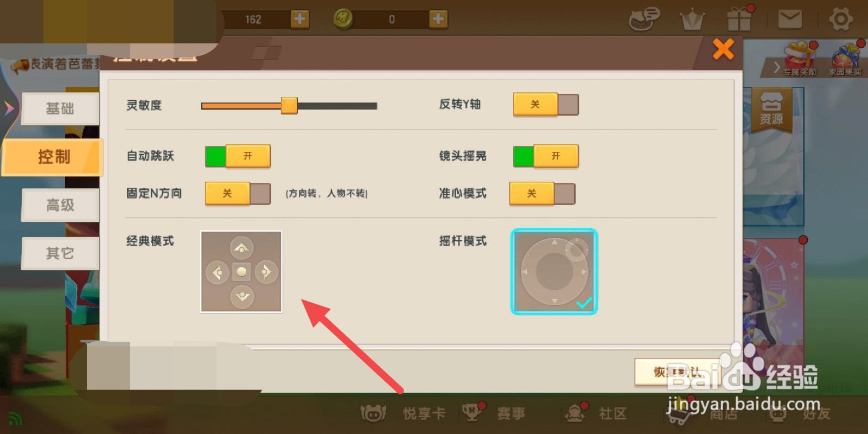Open the crown VIP icon
This screenshot has width=868, height=434.
pyautogui.click(x=692, y=21)
